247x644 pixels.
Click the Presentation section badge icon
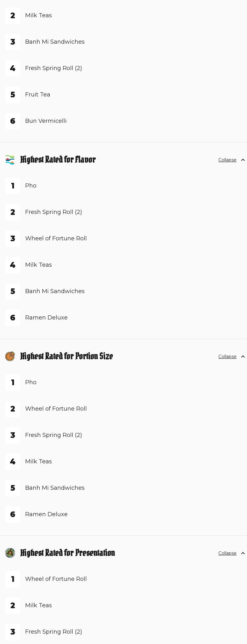click(x=10, y=553)
